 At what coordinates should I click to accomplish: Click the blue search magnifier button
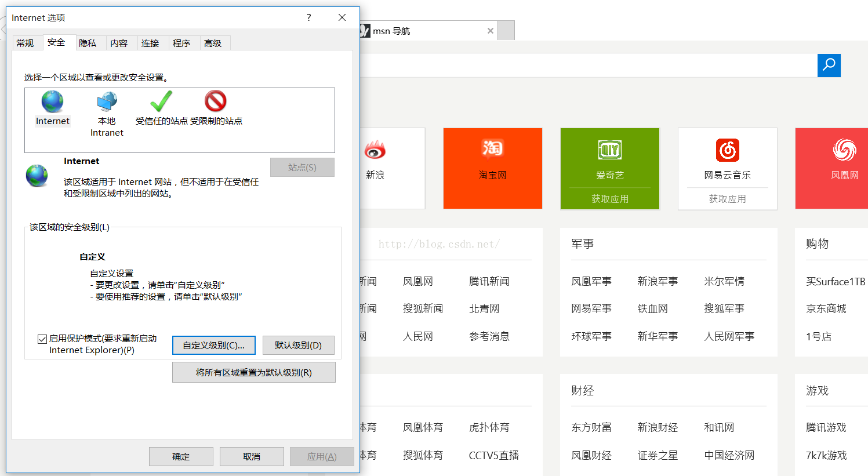coord(829,65)
